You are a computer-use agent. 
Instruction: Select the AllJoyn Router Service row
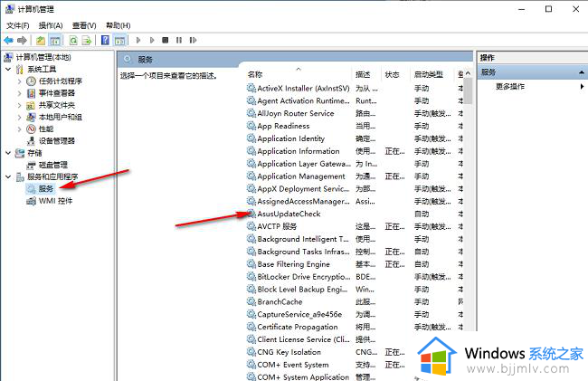click(x=296, y=113)
